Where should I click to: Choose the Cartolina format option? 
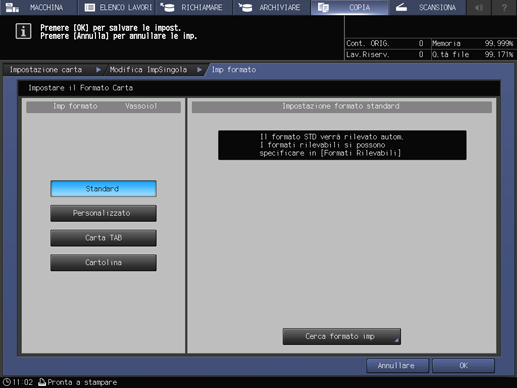coord(103,262)
